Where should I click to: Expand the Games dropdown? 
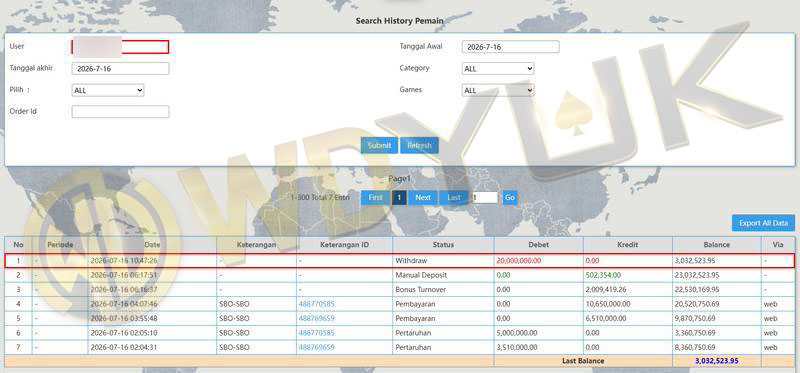pos(498,90)
